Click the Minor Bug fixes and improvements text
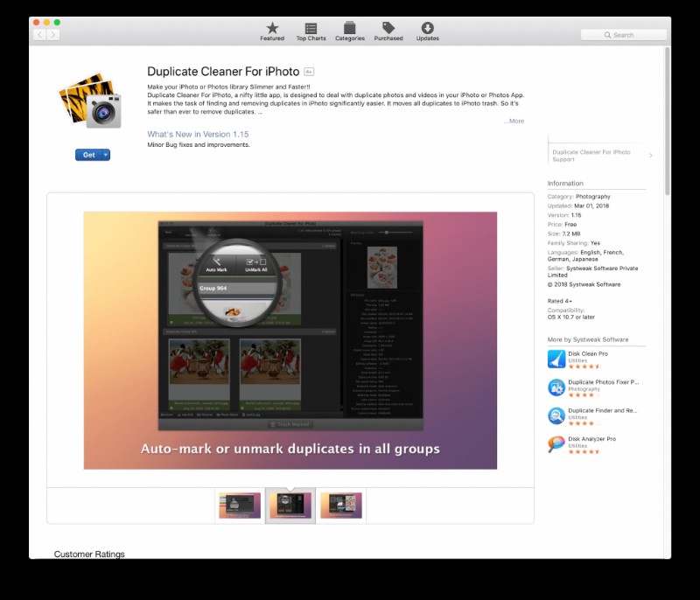700x600 pixels. pyautogui.click(x=199, y=145)
